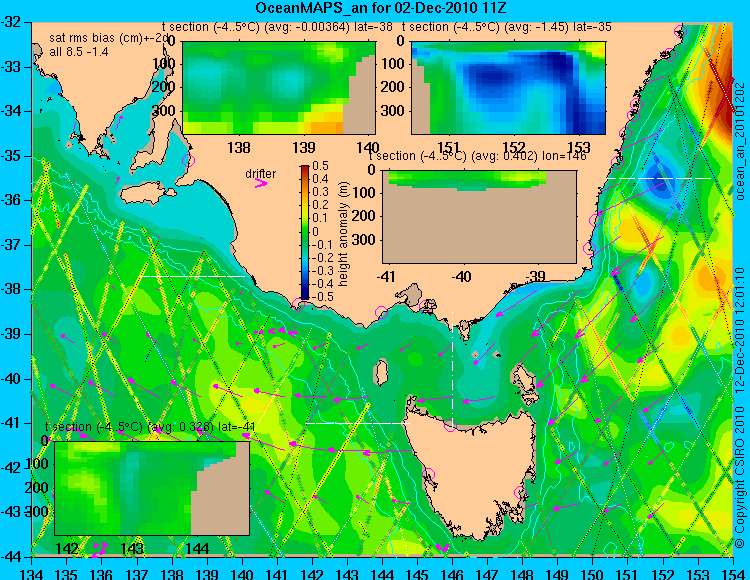Click the height anomaly color bar
This screenshot has height=580, width=750.
click(305, 232)
